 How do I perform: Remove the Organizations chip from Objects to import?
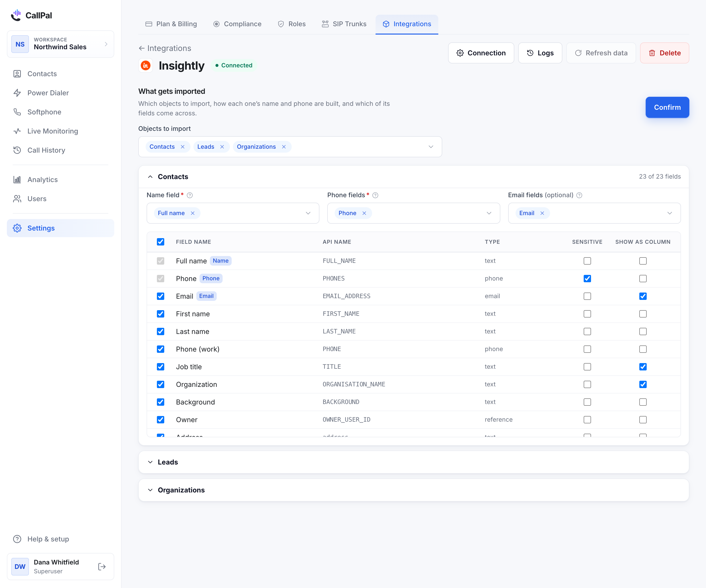coord(284,147)
